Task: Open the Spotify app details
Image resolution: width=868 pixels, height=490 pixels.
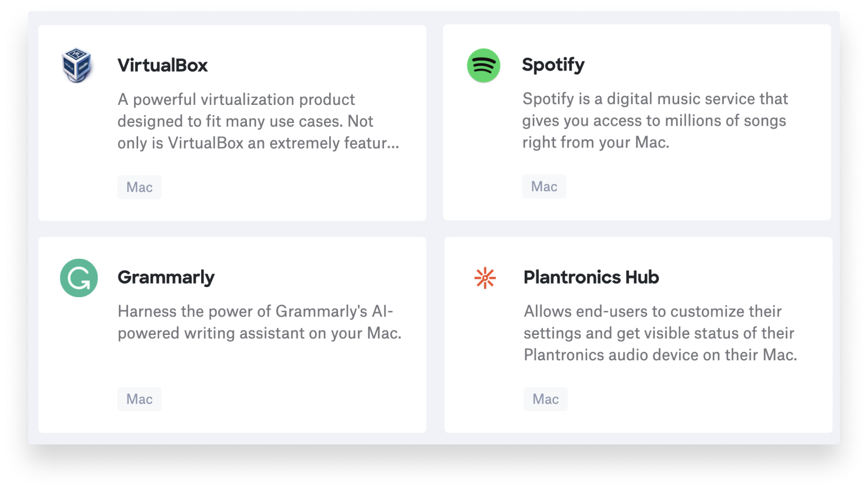Action: click(x=553, y=64)
